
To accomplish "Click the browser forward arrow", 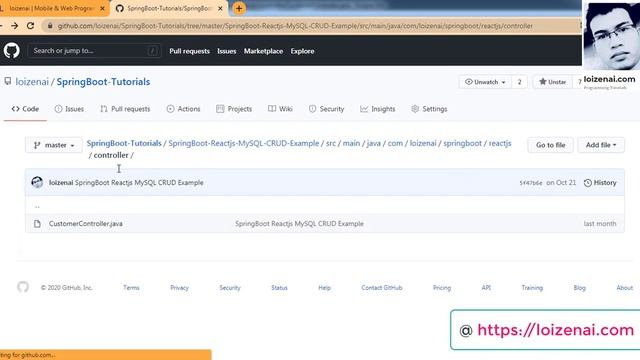I will point(14,26).
